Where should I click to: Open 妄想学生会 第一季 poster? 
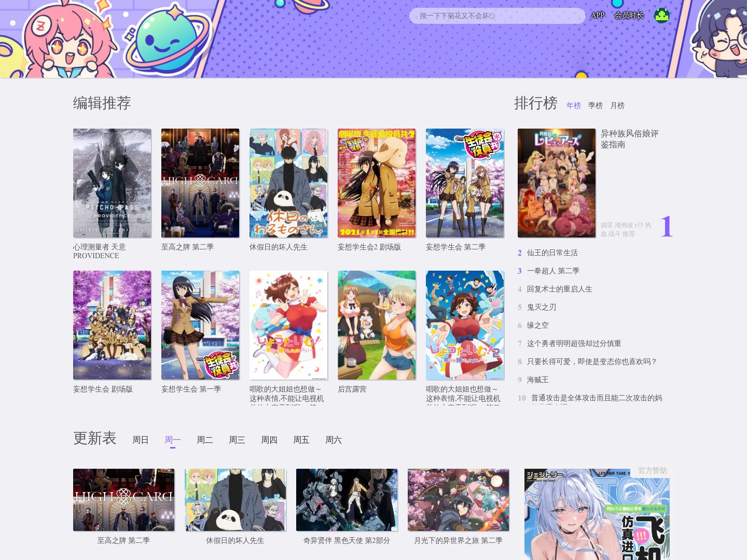[200, 325]
